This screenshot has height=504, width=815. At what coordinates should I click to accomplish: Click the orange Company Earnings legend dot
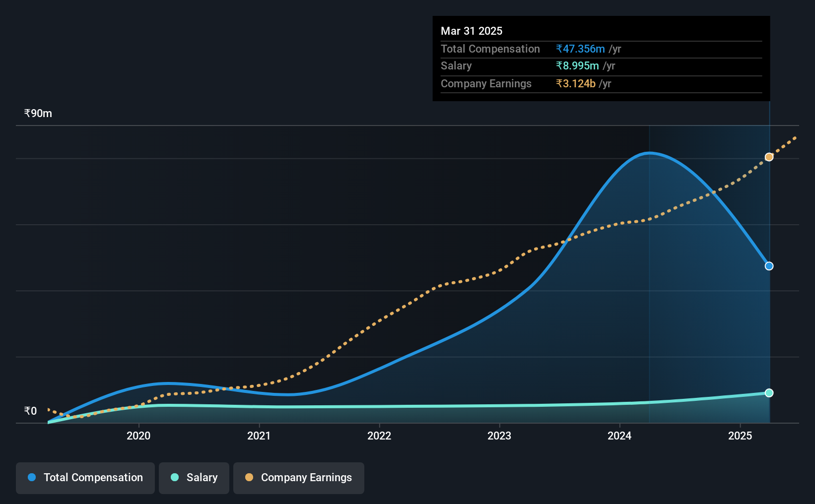click(249, 477)
